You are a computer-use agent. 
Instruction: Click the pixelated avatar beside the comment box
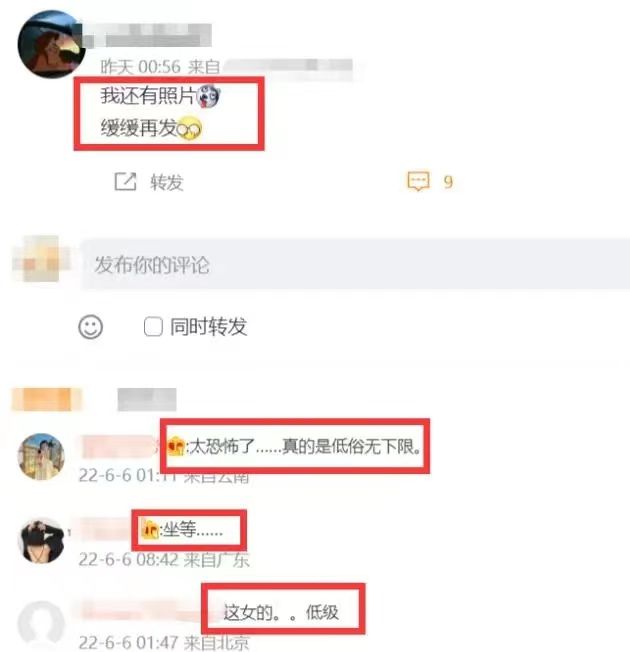point(41,259)
